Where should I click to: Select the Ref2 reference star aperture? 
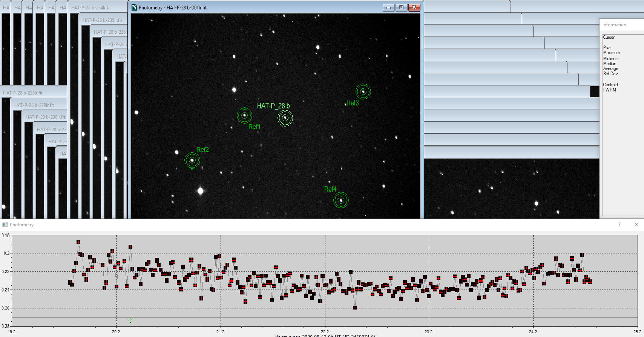[192, 160]
